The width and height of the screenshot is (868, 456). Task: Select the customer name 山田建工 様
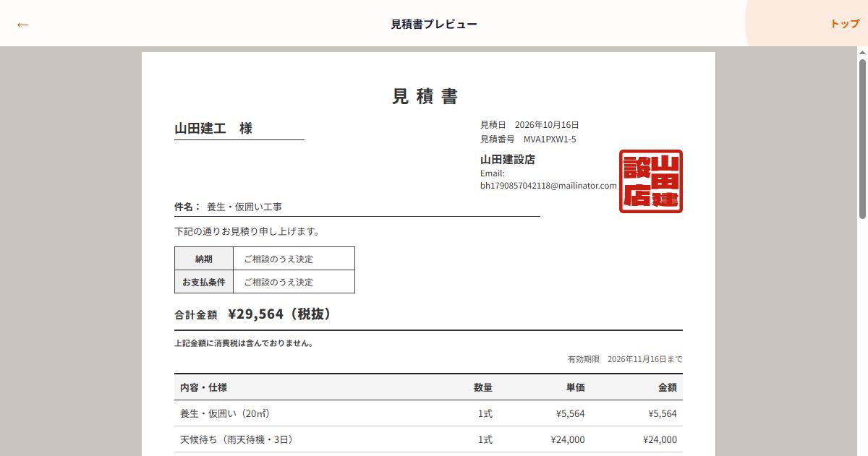[213, 129]
